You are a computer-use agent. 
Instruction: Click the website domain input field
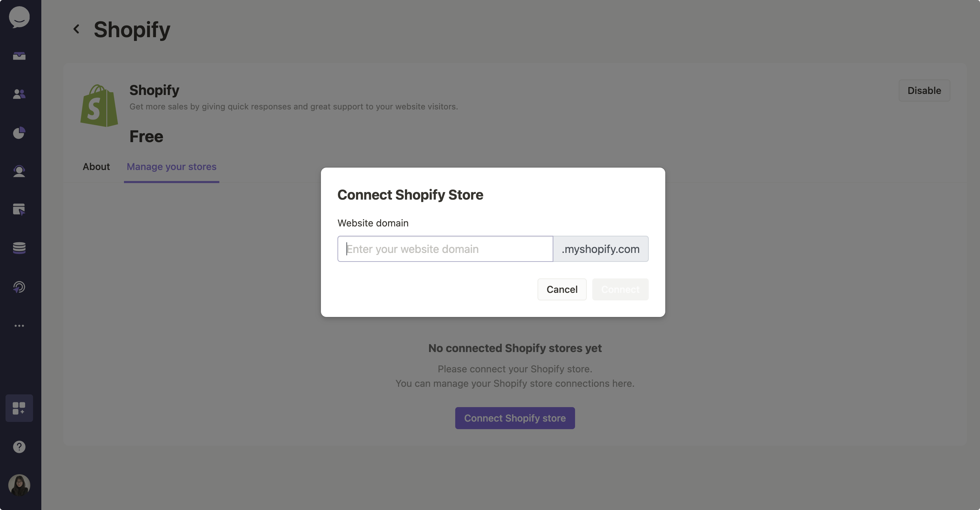445,249
